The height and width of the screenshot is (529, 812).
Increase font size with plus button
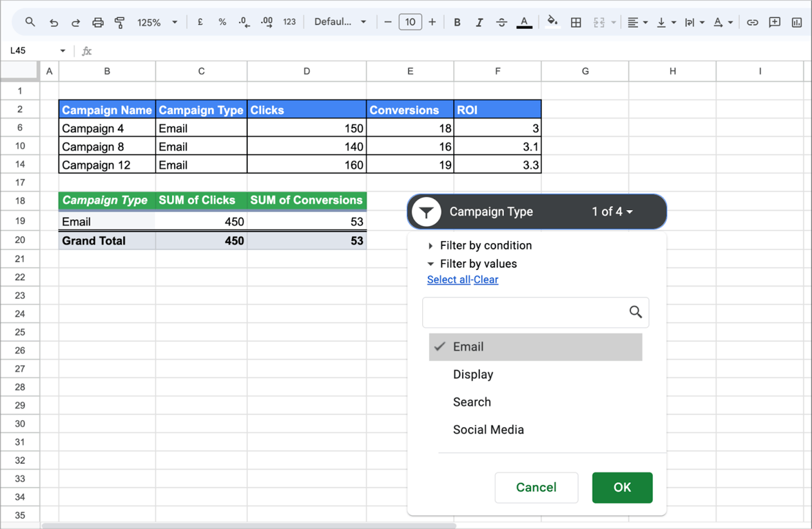tap(432, 22)
